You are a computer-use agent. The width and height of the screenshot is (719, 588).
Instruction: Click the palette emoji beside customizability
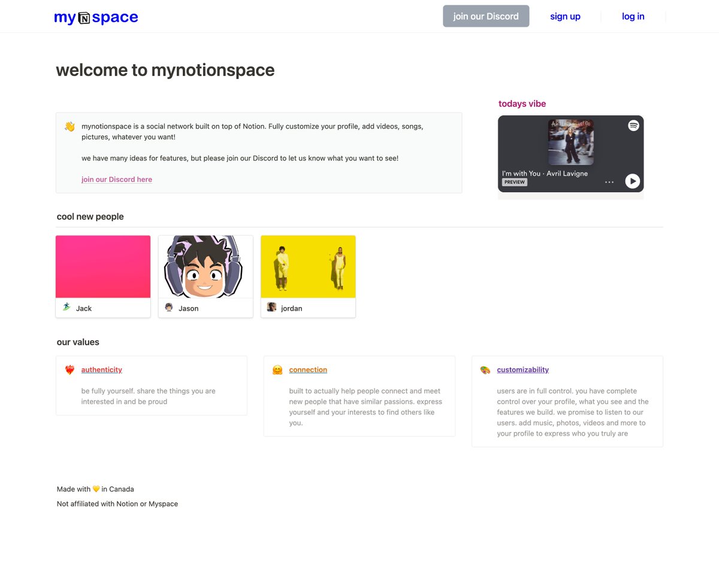point(485,369)
